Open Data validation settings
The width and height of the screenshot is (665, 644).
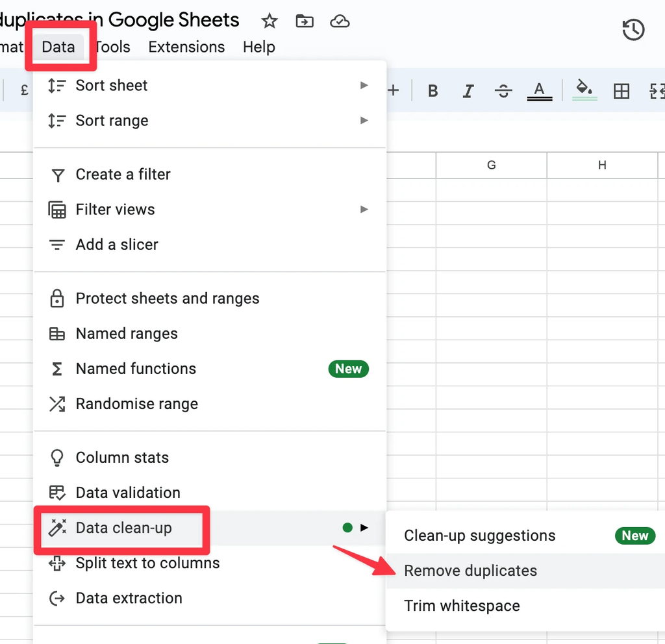[128, 493]
